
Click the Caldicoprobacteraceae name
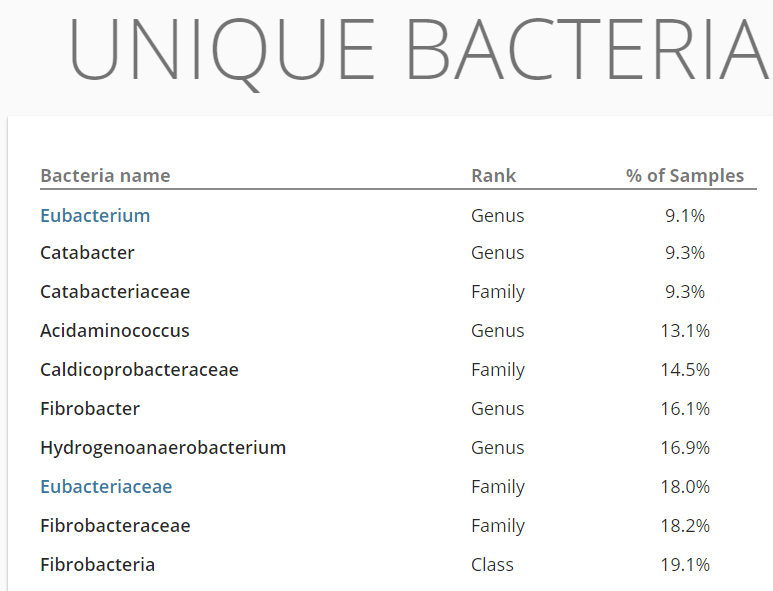tap(139, 370)
